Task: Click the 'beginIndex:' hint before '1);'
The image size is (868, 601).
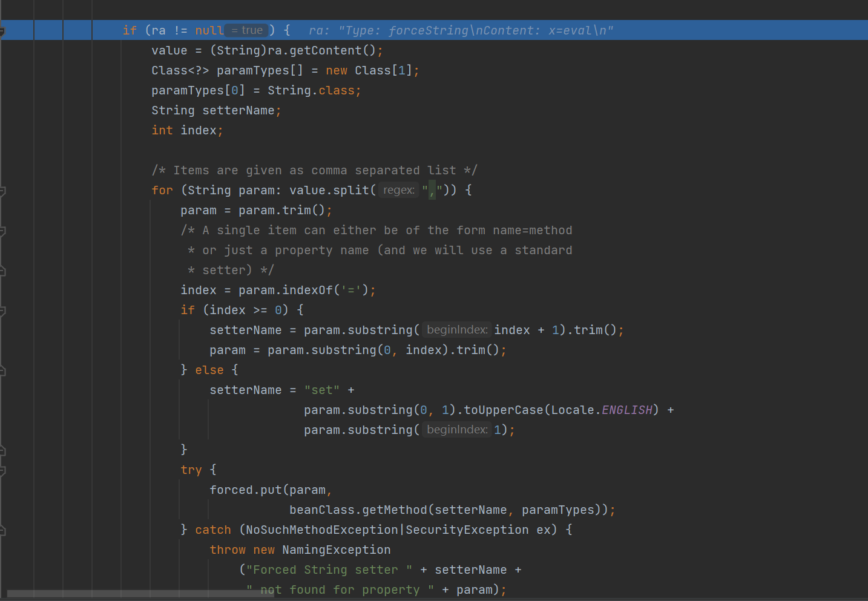Action: click(457, 430)
